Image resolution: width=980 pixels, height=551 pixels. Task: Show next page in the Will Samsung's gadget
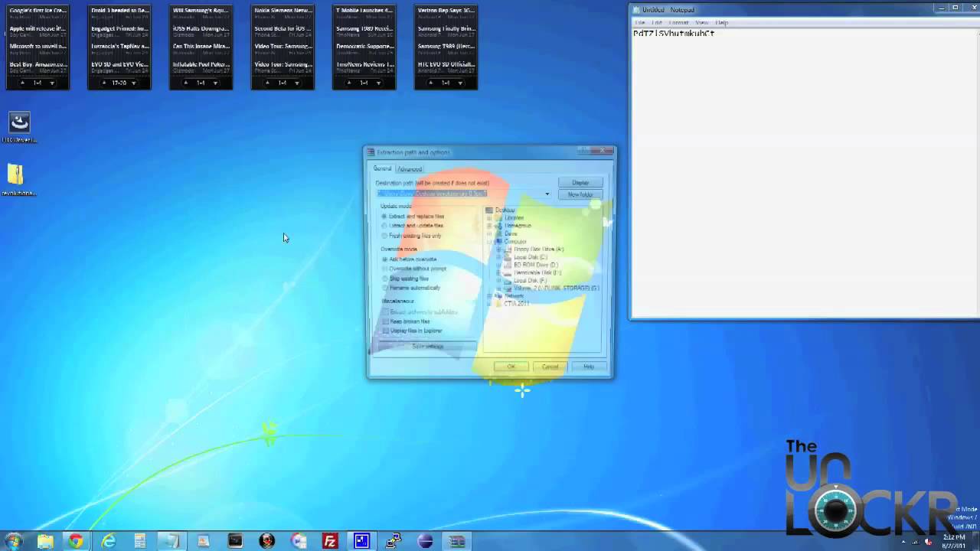215,83
